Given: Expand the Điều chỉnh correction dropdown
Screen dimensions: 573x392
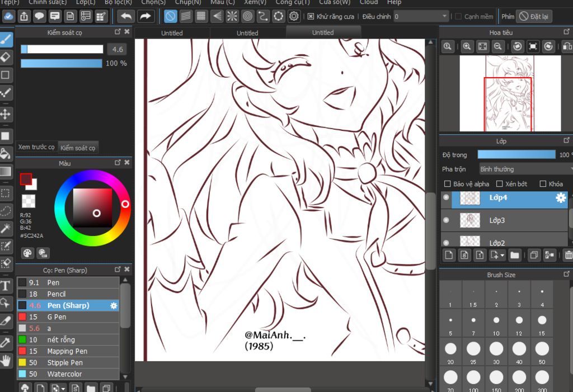Looking at the screenshot, I should [421, 17].
